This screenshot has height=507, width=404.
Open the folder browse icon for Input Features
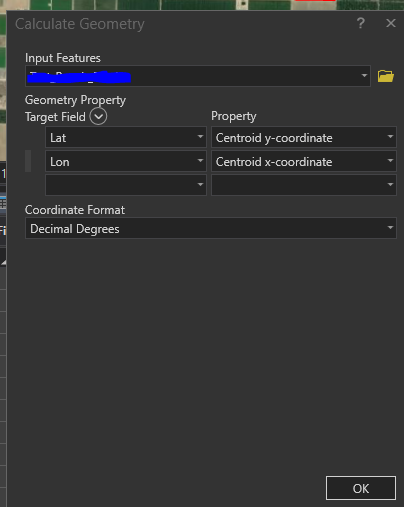pos(386,76)
